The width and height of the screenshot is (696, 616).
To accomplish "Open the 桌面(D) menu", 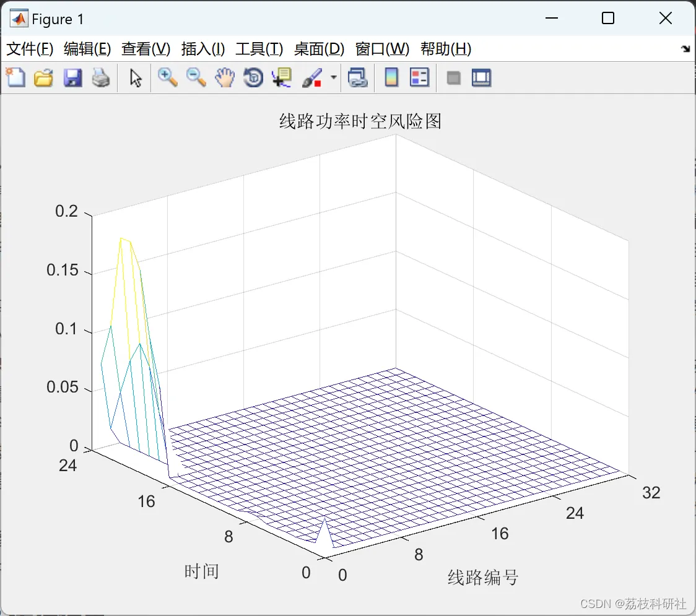I will [319, 49].
